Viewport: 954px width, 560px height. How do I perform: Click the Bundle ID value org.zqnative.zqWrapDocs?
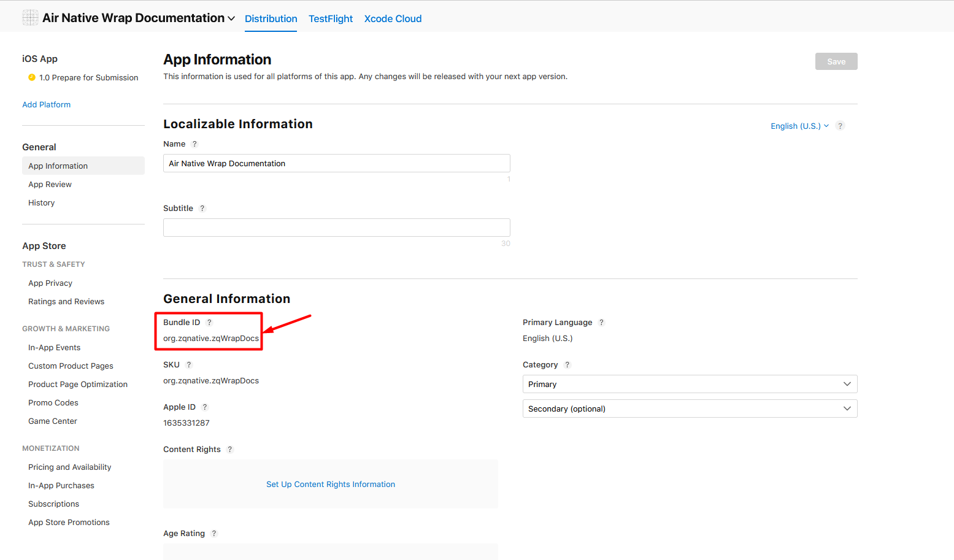click(211, 339)
